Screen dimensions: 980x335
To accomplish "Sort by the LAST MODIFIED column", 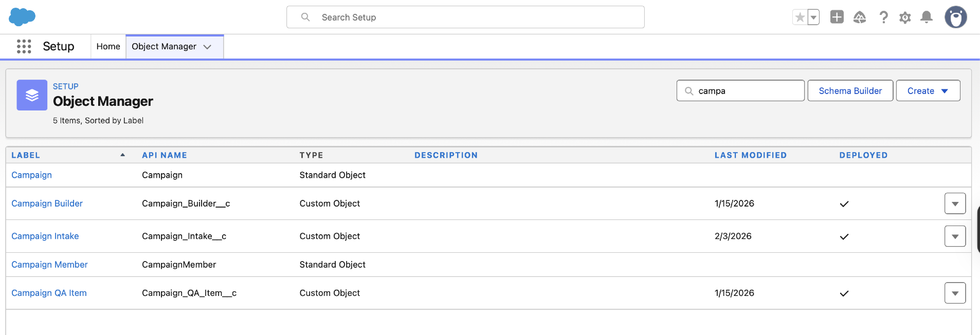I will coord(751,155).
